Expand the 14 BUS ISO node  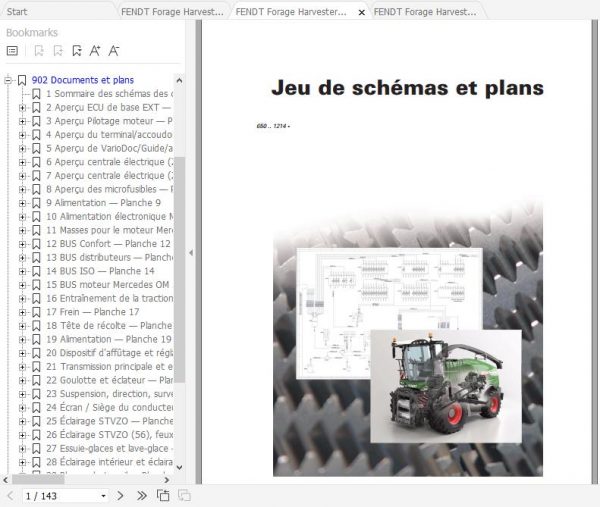click(22, 271)
